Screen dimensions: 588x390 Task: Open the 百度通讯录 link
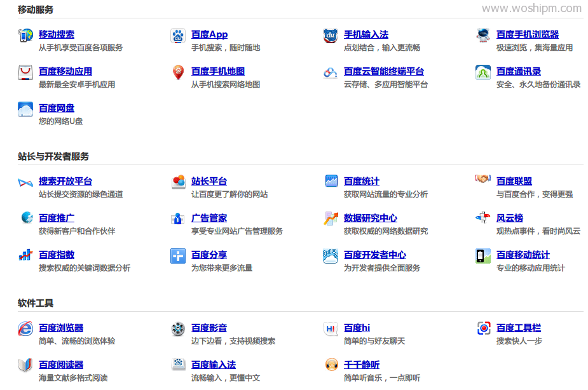coord(519,71)
